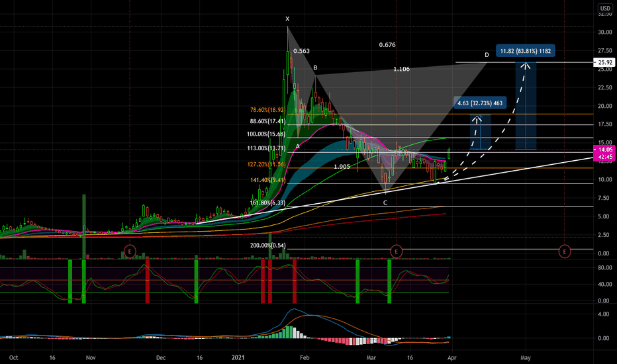Click the Nov label on time axis
Viewport: 617px width, 364px height.
(91, 357)
